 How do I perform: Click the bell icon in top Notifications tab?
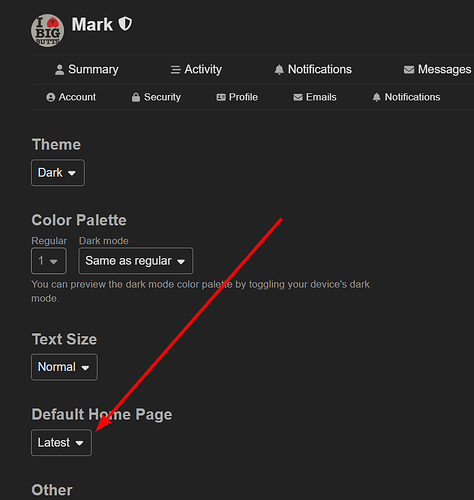pyautogui.click(x=279, y=70)
